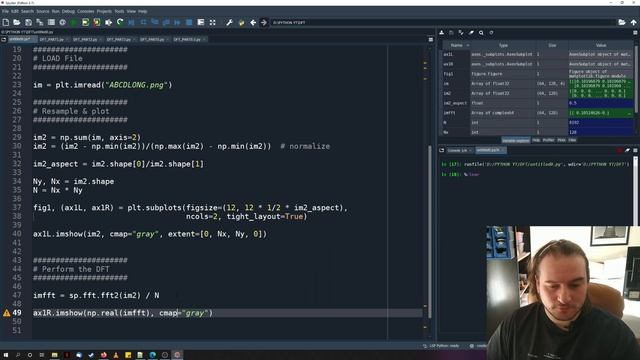Image resolution: width=640 pixels, height=360 pixels.
Task: Open the Run menu
Action: point(56,11)
